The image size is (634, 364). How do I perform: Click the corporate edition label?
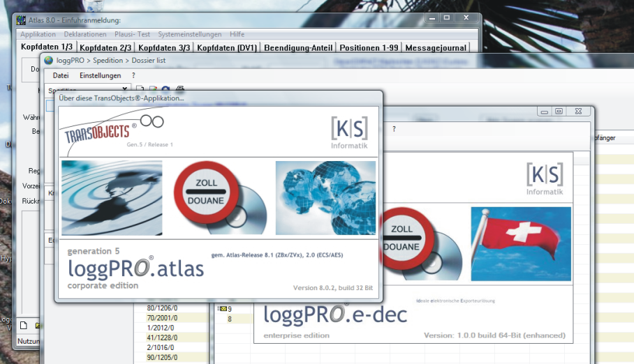[103, 286]
